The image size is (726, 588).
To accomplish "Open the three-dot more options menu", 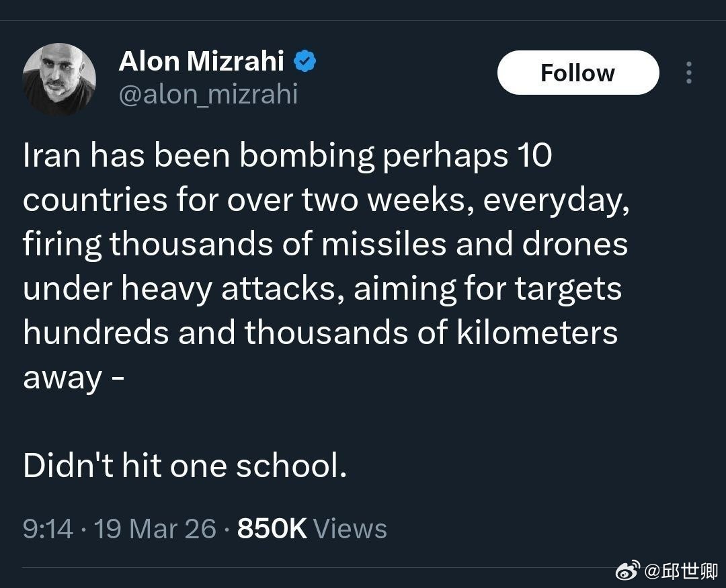I will [688, 73].
